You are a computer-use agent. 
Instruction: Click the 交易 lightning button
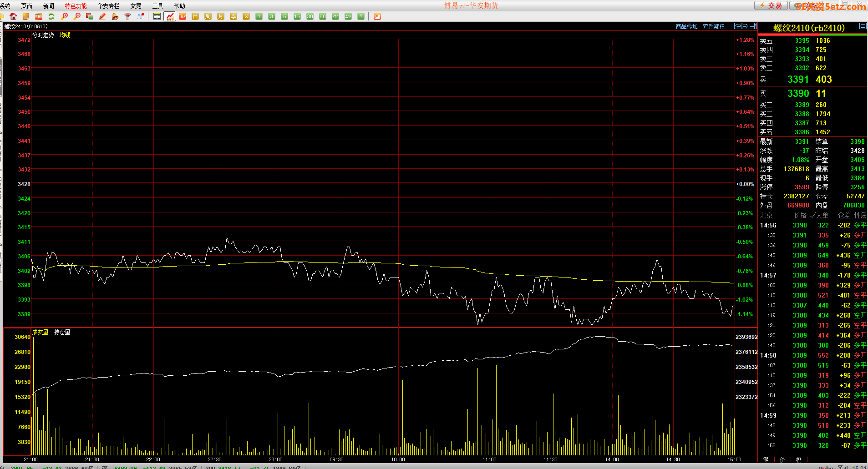pyautogui.click(x=771, y=5)
